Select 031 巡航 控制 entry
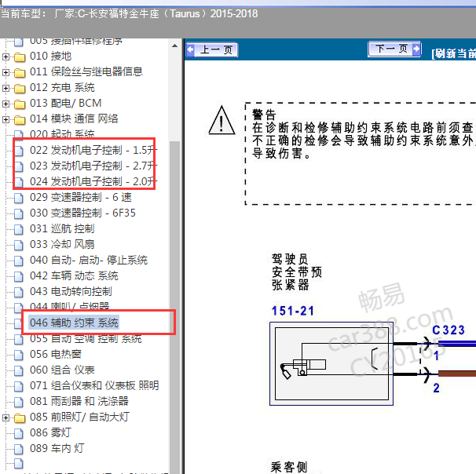 click(62, 229)
